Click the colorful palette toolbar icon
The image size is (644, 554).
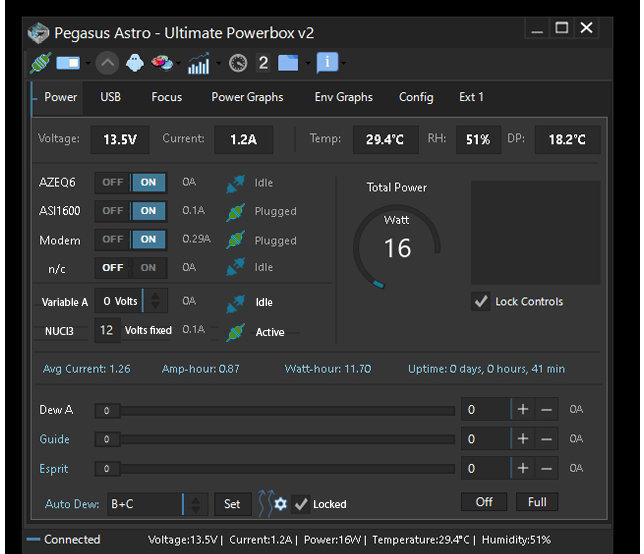coord(161,63)
